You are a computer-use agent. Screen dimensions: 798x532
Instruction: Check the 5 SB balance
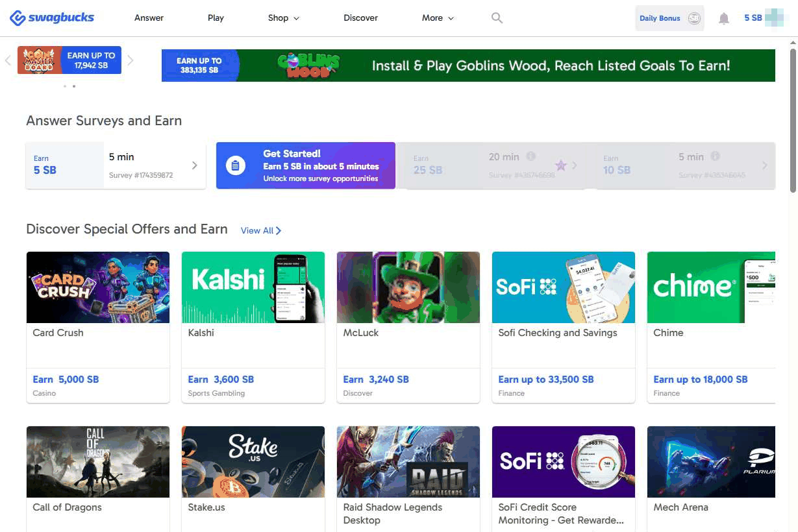(x=753, y=18)
